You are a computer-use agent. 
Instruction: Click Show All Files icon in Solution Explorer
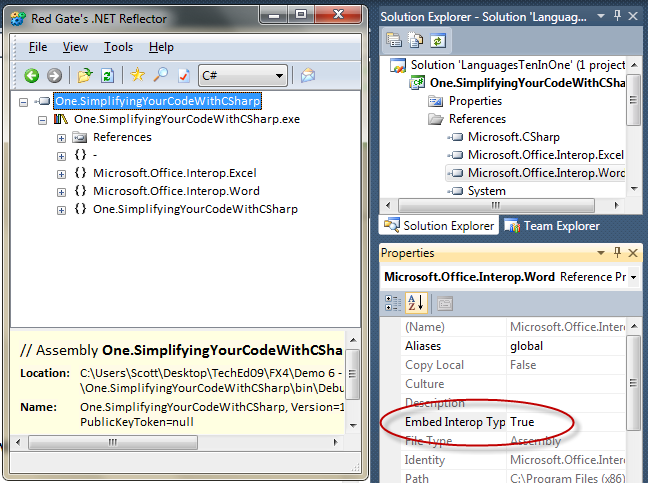coord(416,40)
